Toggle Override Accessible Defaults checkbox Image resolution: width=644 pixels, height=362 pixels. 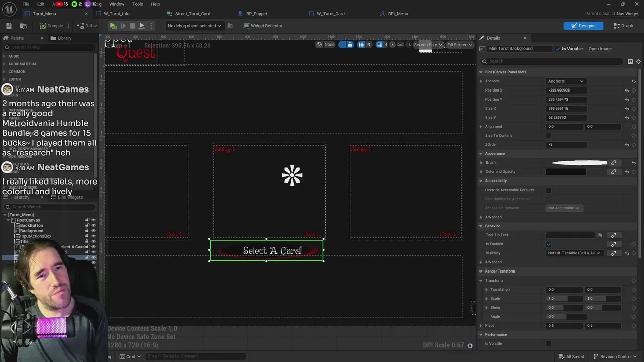pos(549,190)
